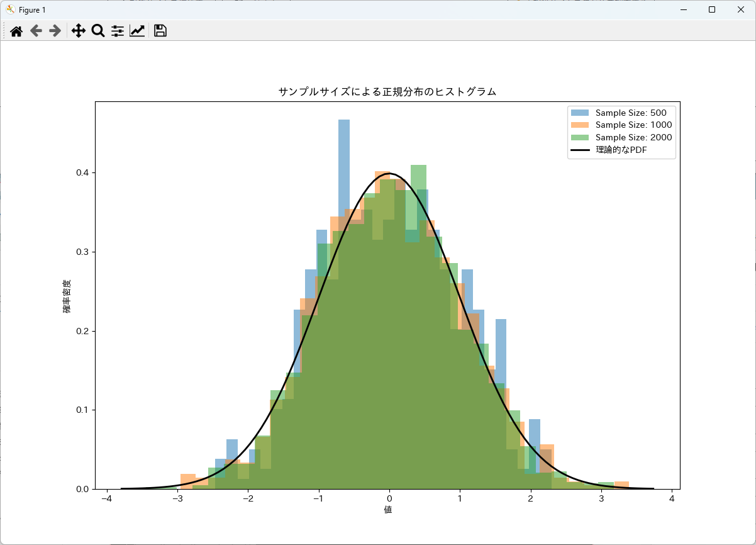
Task: Activate the Pan axes cross-arrow tool
Action: [78, 31]
